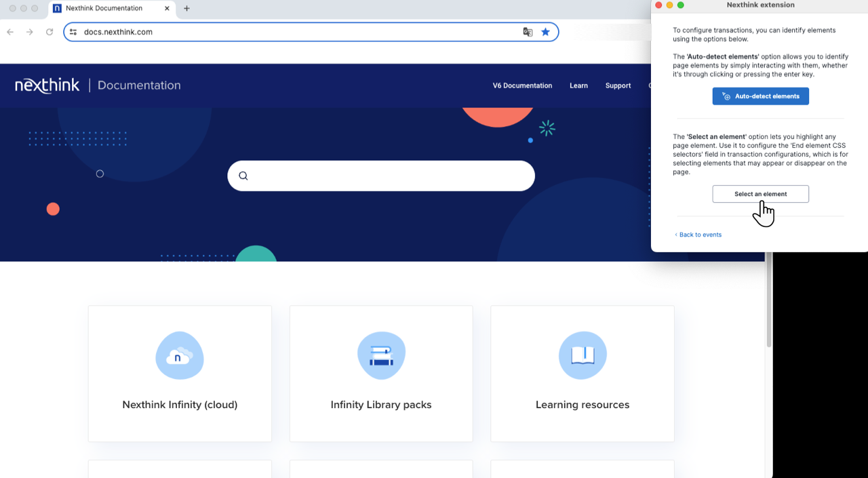Open V6 Documentation menu item
This screenshot has height=478, width=868.
coord(522,85)
